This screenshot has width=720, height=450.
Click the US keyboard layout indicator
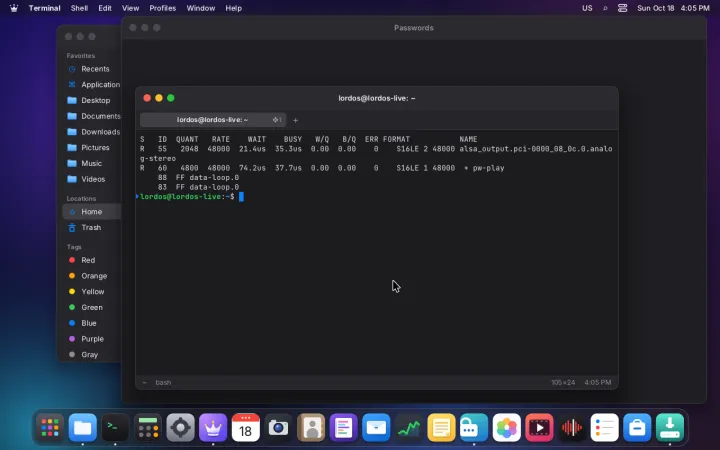pos(587,8)
